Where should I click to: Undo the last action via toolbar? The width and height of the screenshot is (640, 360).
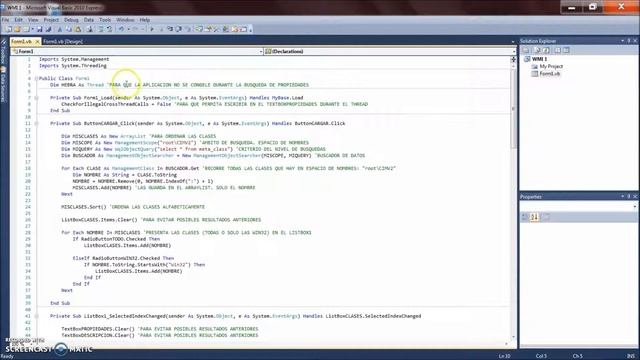coord(121,29)
